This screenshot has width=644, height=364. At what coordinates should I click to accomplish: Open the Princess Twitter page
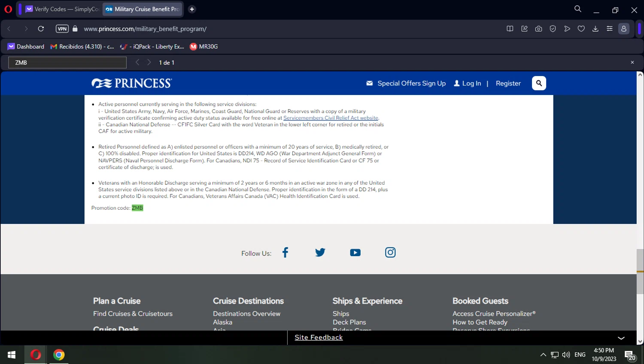320,253
